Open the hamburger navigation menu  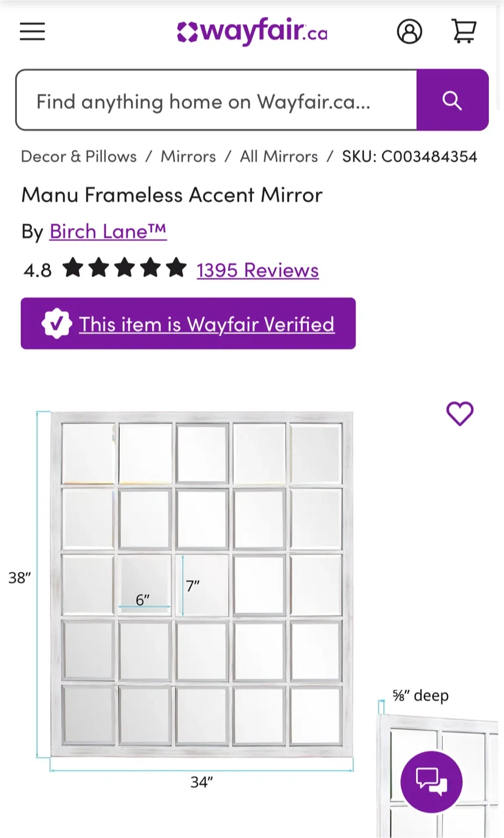click(32, 31)
